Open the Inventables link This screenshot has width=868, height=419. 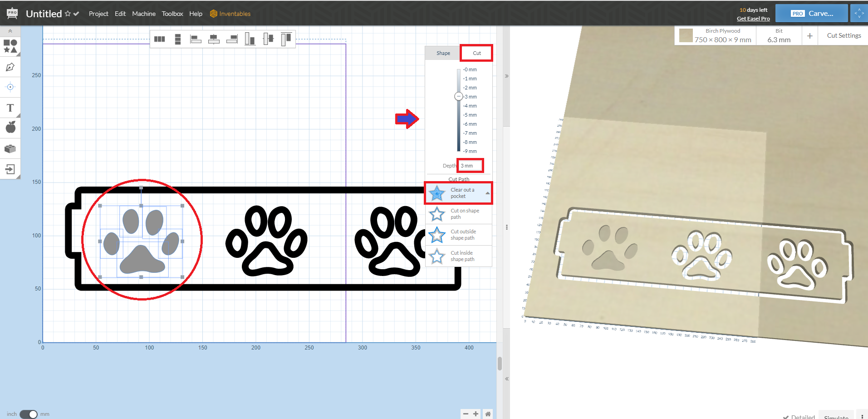click(x=235, y=14)
